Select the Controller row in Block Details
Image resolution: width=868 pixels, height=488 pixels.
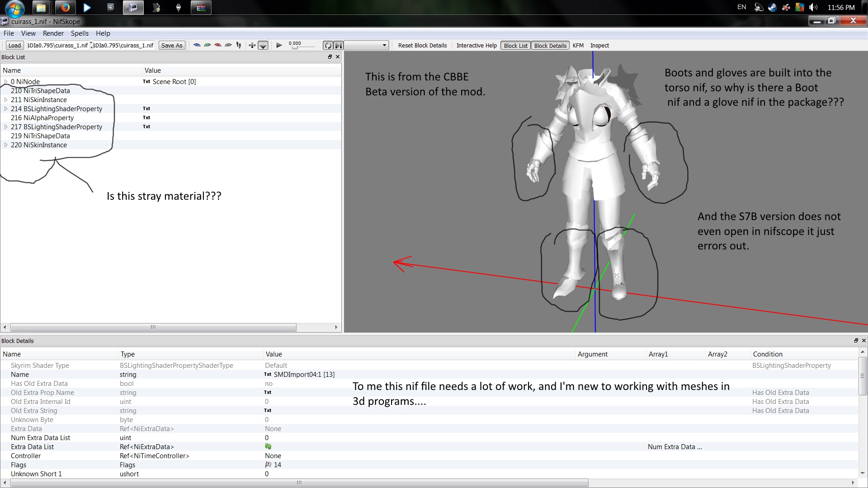pos(429,456)
